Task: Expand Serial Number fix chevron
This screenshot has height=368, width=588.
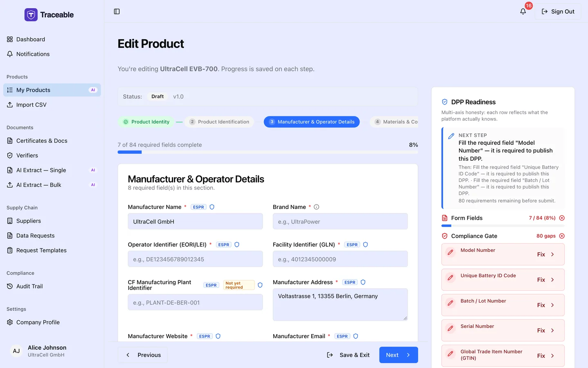Action: pos(552,330)
